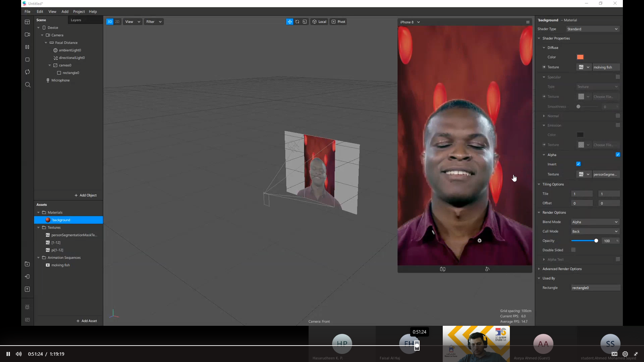Open the preview panel hamburger menu
The width and height of the screenshot is (644, 362).
[x=528, y=22]
